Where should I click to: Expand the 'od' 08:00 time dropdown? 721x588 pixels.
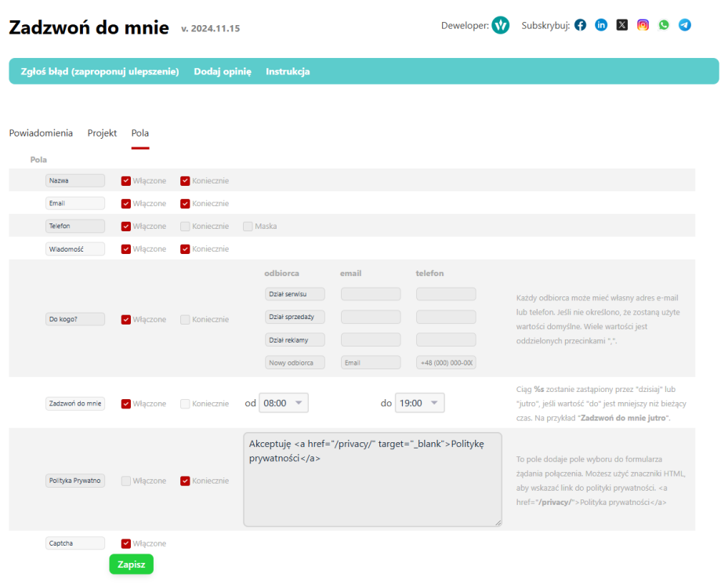click(x=284, y=403)
